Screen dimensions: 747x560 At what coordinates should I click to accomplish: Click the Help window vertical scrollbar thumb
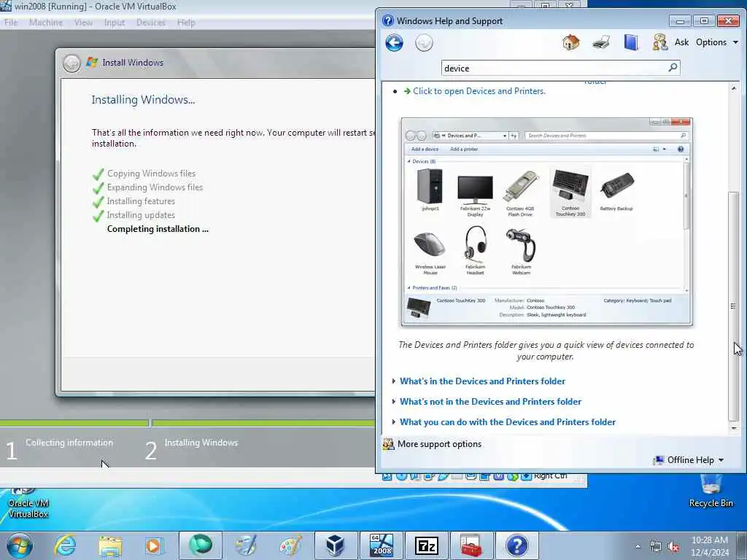(734, 306)
